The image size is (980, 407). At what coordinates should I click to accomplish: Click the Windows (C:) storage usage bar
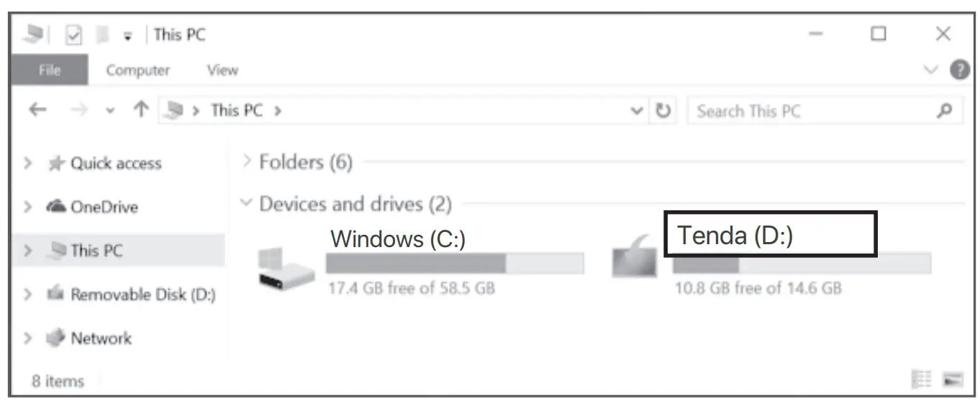point(454,264)
